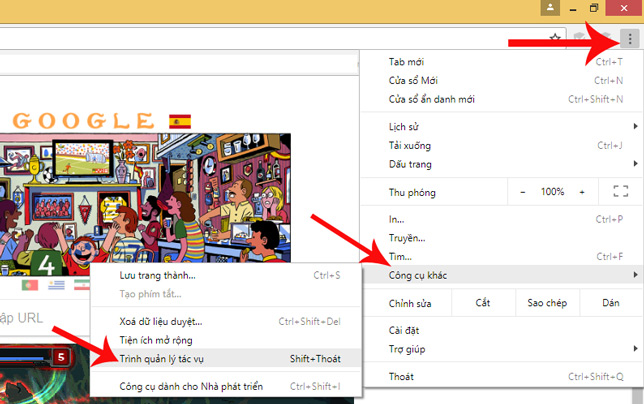Click the Uruguay flag icon
644x404 pixels.
click(56, 285)
